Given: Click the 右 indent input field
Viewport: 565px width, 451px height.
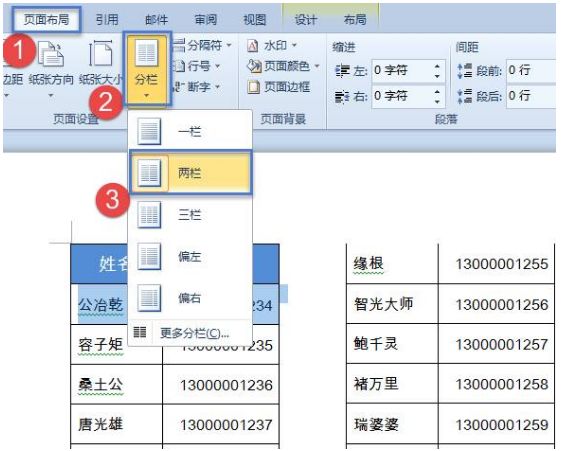Looking at the screenshot, I should (x=408, y=96).
